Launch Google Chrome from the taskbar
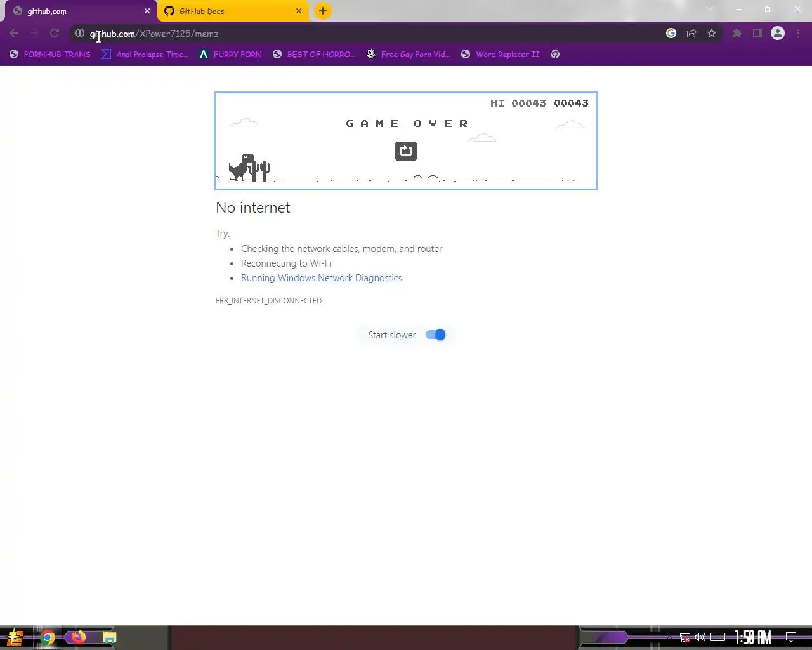This screenshot has width=812, height=650. [48, 637]
